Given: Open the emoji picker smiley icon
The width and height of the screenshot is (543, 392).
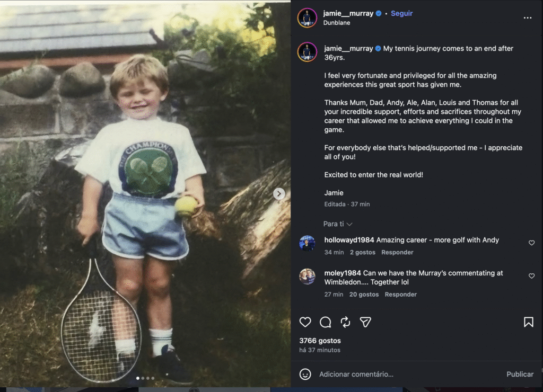Looking at the screenshot, I should pyautogui.click(x=305, y=374).
